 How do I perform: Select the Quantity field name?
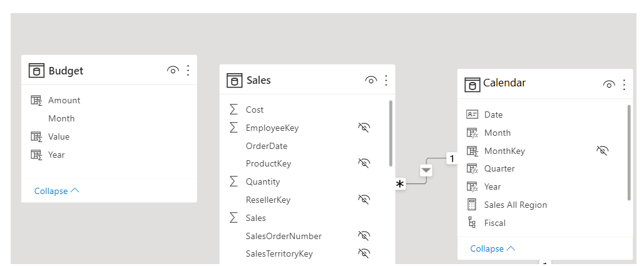263,182
